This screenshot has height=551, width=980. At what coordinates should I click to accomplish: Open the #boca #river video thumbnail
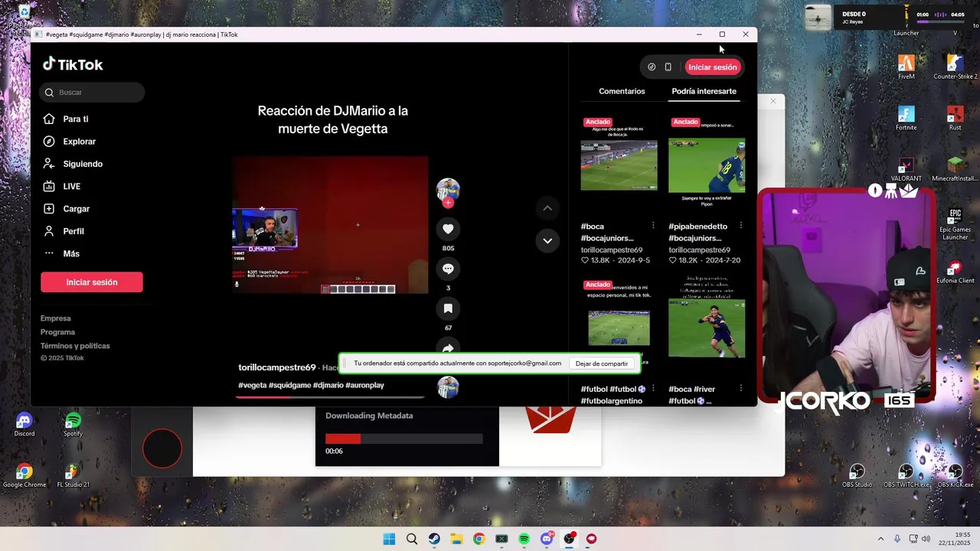[x=707, y=327]
